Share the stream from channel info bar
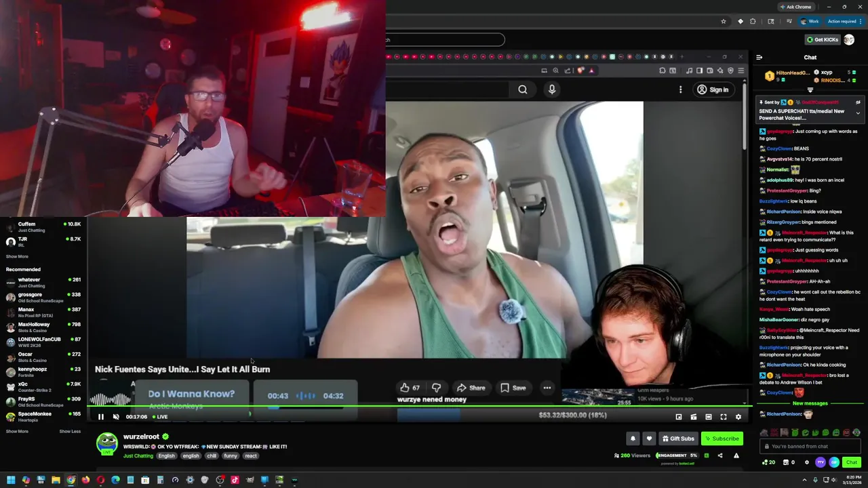 click(720, 455)
